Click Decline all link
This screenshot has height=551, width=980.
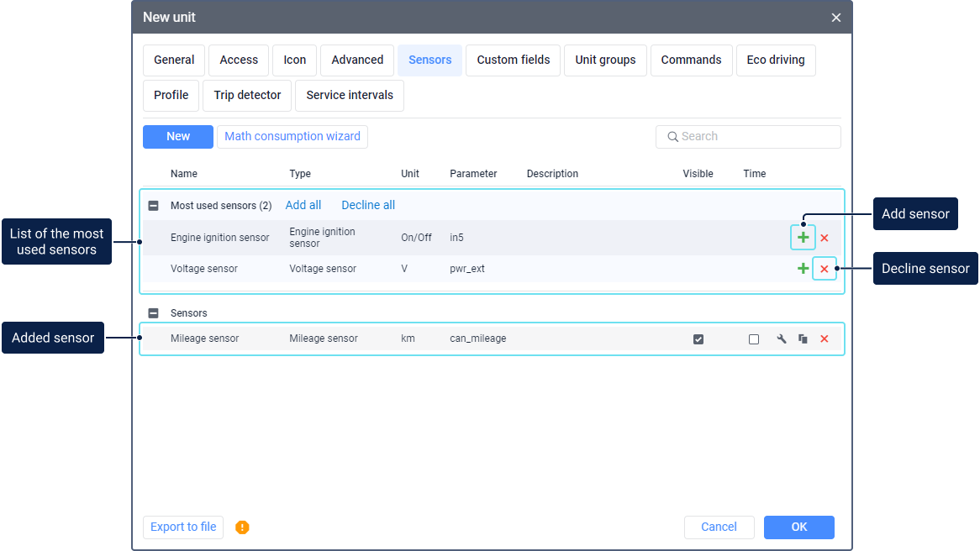tap(367, 206)
